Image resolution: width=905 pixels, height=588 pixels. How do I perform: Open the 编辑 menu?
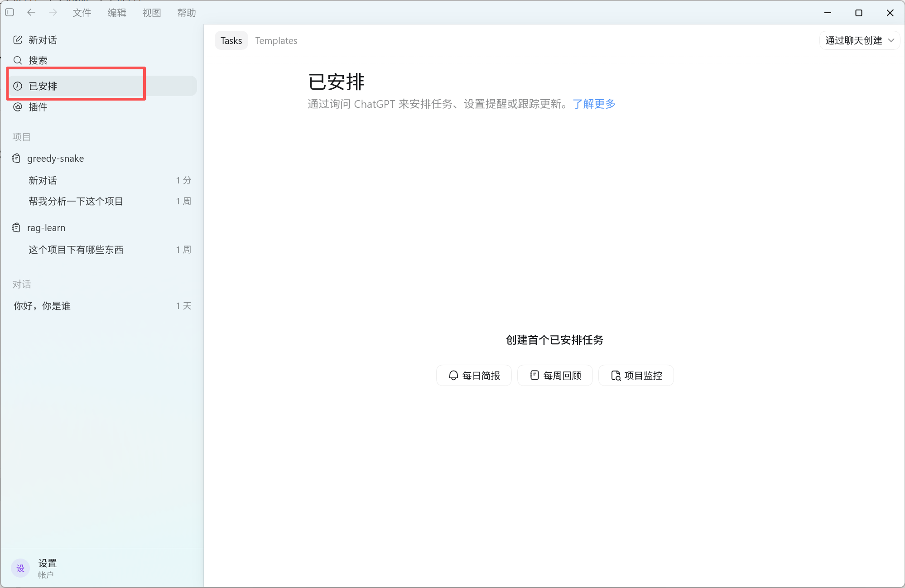(117, 13)
